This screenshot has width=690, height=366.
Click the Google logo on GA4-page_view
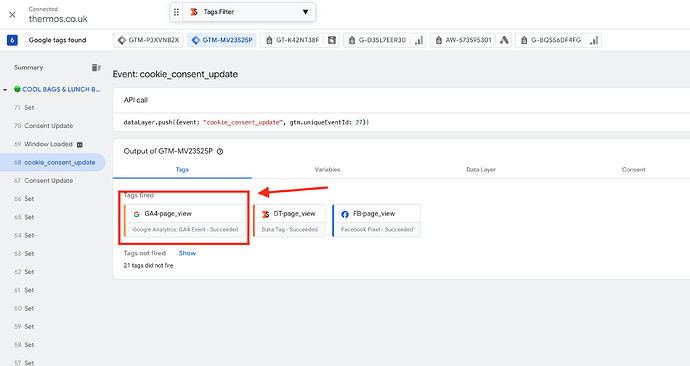[136, 214]
